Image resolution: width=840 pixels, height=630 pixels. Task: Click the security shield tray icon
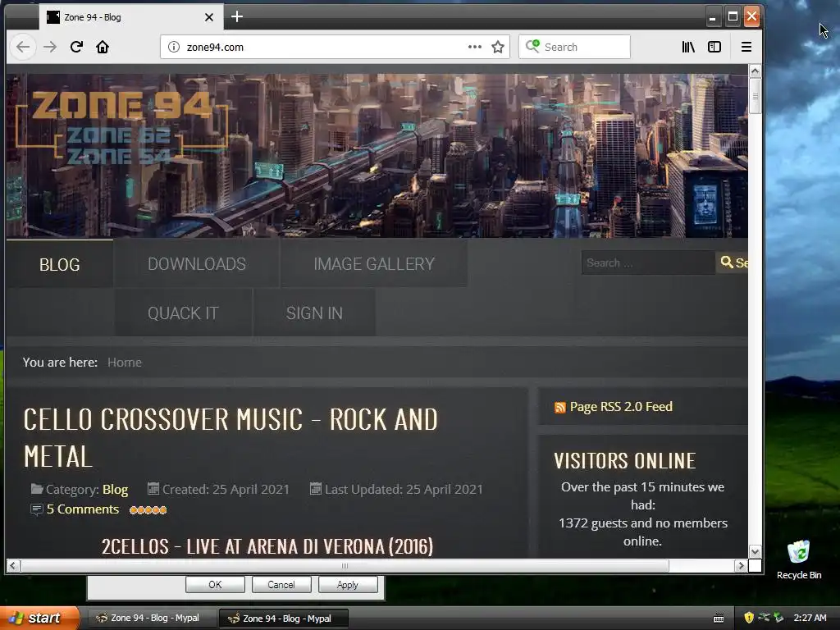749,618
